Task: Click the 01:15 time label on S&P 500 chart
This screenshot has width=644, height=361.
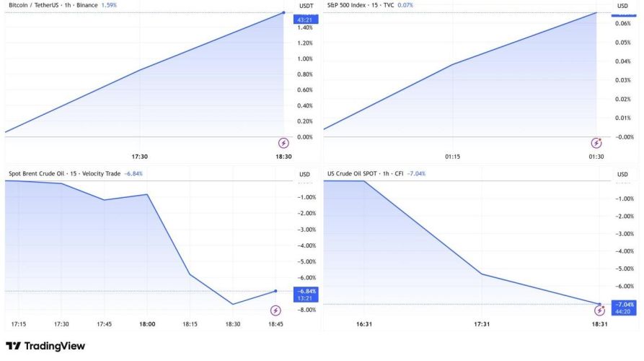Action: click(453, 157)
